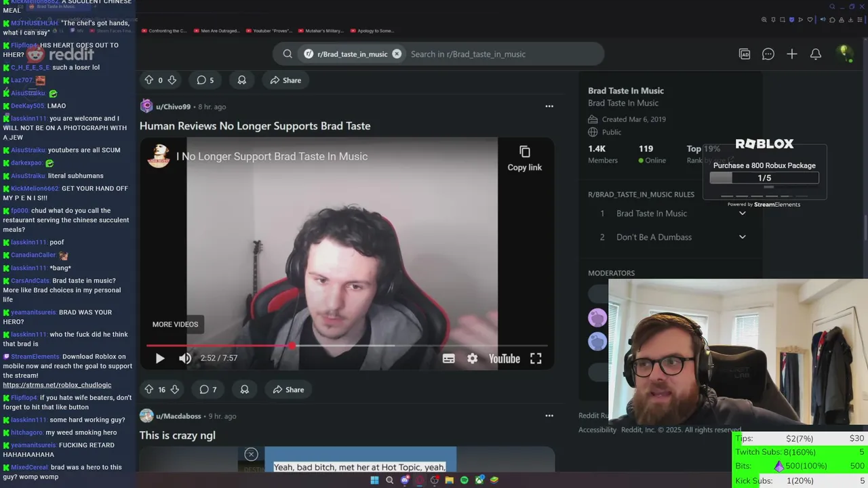This screenshot has width=868, height=488.
Task: Downvote the post with 16 votes
Action: pos(174,390)
